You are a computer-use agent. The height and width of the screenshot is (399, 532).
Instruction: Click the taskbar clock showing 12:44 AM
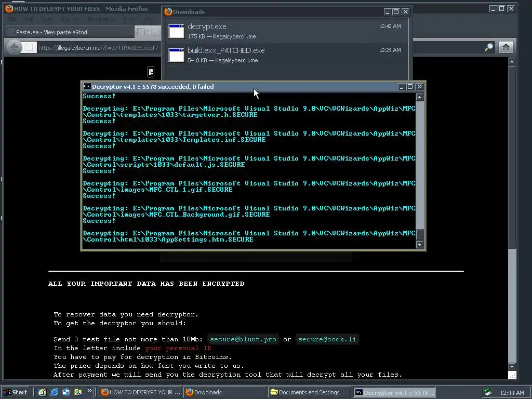[x=512, y=393]
